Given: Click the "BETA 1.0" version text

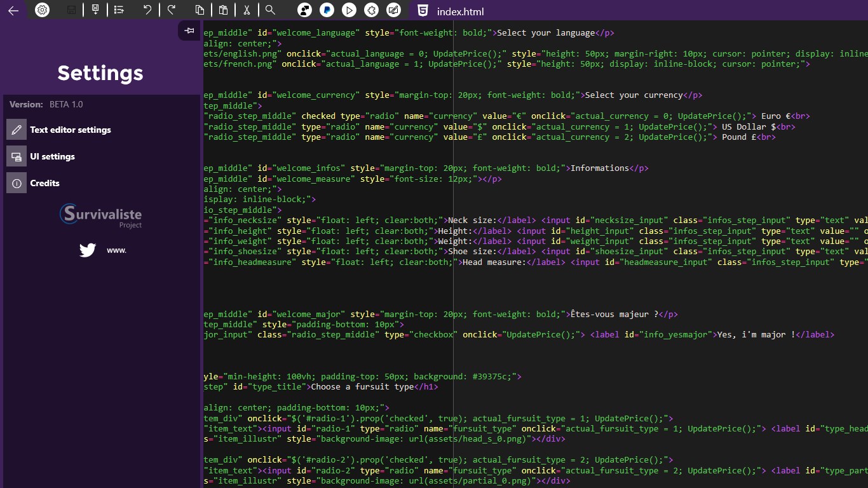Looking at the screenshot, I should [66, 104].
